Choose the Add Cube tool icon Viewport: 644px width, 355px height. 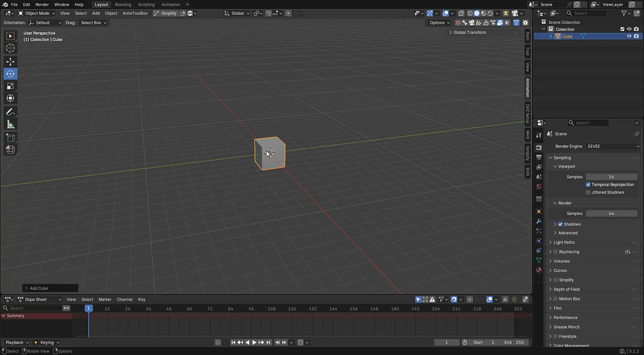tap(10, 138)
